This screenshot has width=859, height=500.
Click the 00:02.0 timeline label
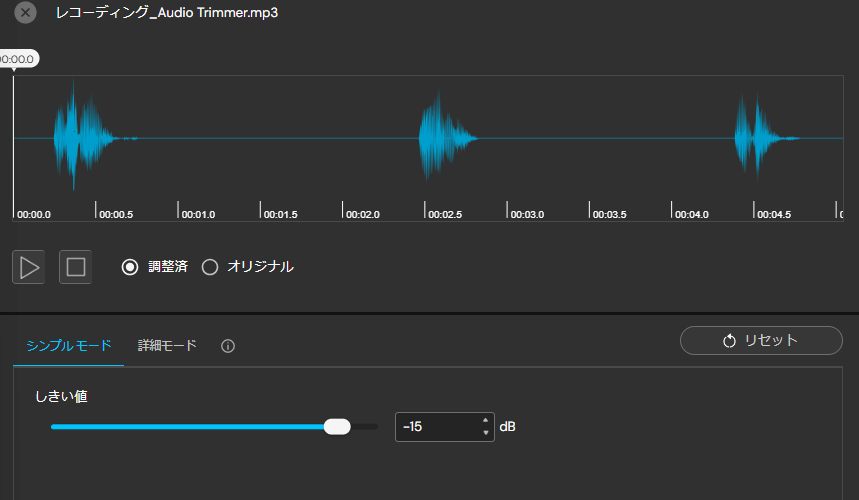tap(363, 215)
